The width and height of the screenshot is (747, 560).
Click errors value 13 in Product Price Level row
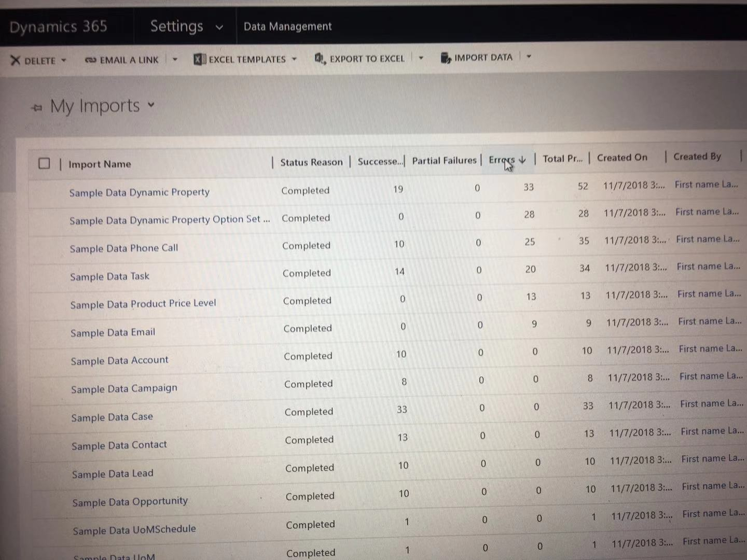point(531,297)
